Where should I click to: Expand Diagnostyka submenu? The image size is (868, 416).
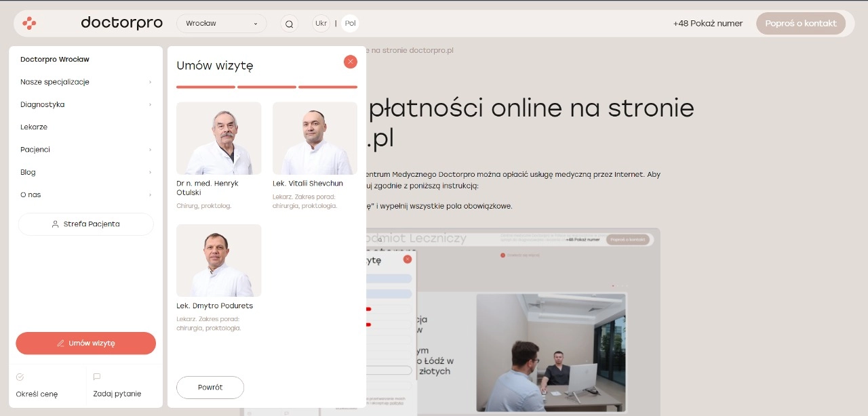point(85,104)
